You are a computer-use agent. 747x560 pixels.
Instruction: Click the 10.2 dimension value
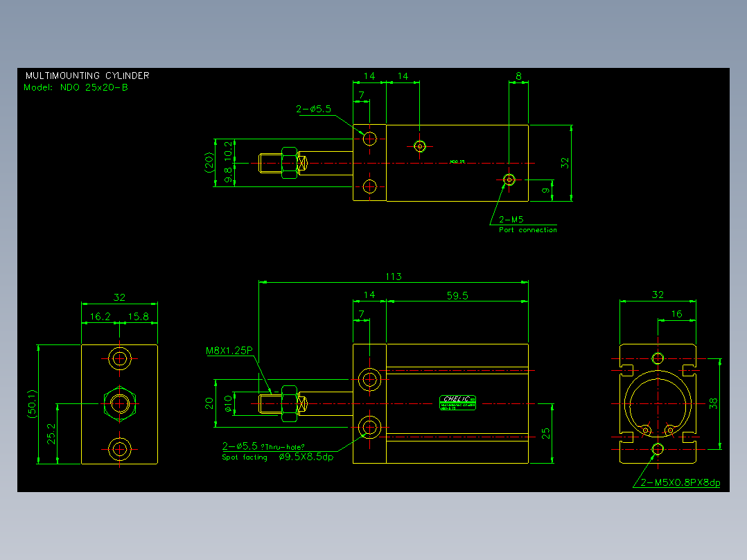(229, 150)
